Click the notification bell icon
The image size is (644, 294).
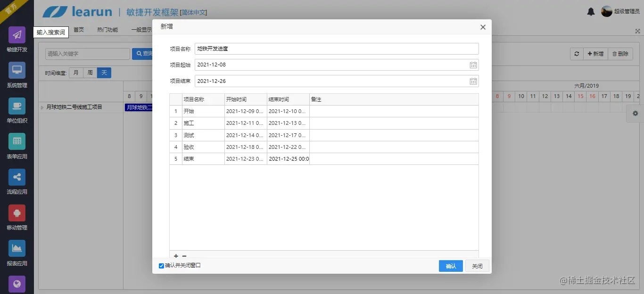click(x=591, y=11)
